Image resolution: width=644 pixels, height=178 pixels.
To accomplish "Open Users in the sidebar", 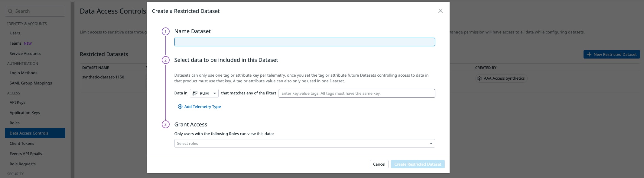I will [x=15, y=33].
